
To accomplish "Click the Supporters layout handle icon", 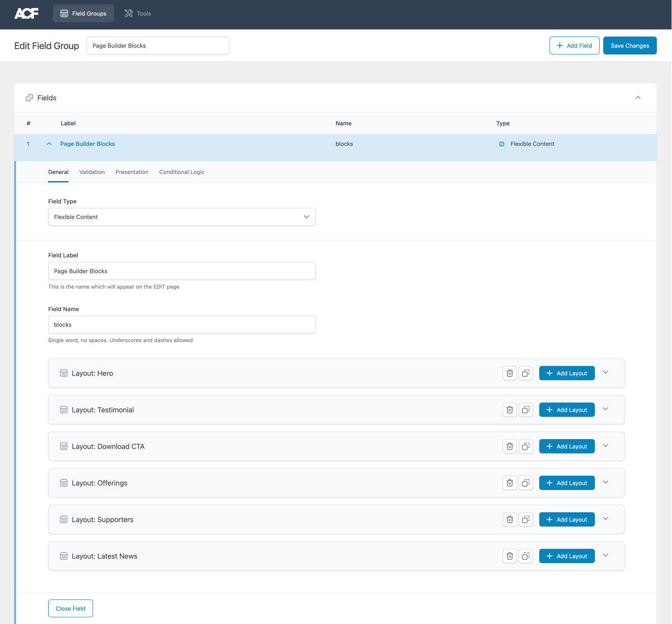I will (x=64, y=520).
